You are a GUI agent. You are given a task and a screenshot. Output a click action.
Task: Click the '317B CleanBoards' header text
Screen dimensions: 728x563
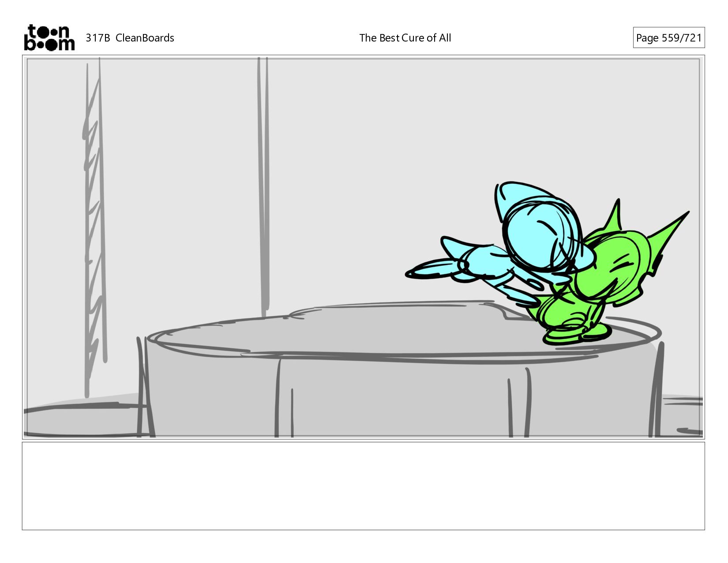coord(130,38)
